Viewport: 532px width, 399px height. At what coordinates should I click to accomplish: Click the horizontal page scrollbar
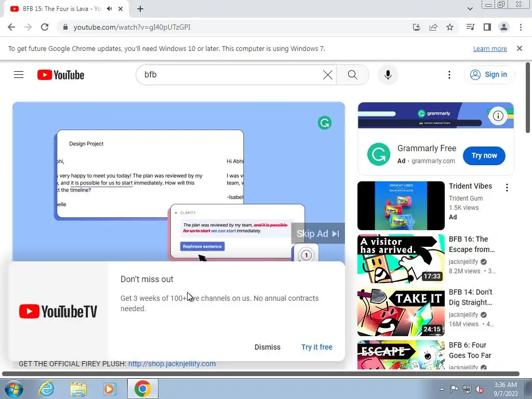click(x=261, y=374)
